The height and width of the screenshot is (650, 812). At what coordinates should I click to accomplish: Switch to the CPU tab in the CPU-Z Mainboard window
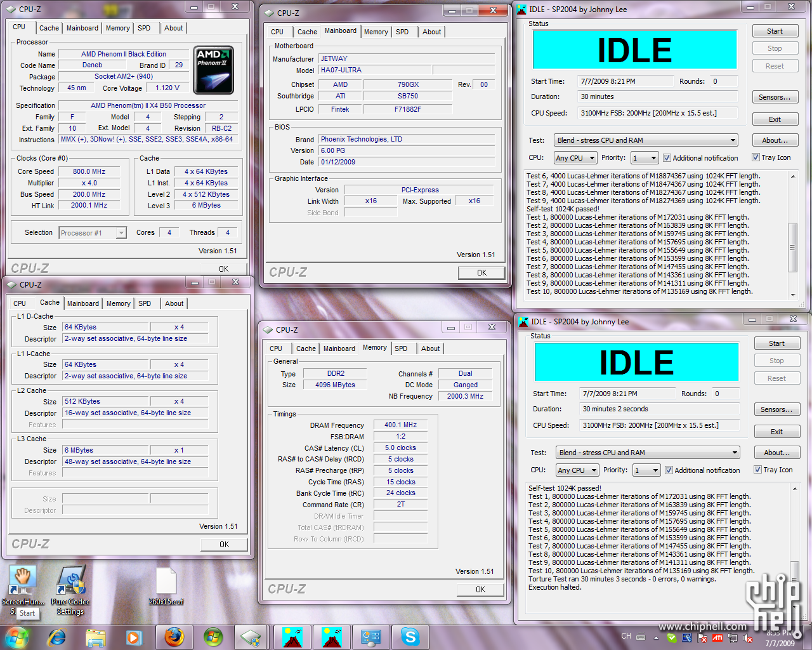click(277, 32)
